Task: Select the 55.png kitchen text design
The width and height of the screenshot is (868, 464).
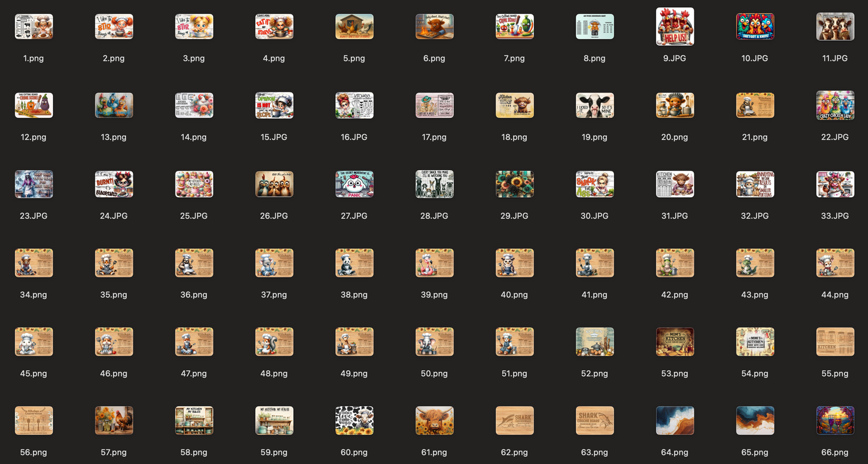Action: click(x=835, y=341)
